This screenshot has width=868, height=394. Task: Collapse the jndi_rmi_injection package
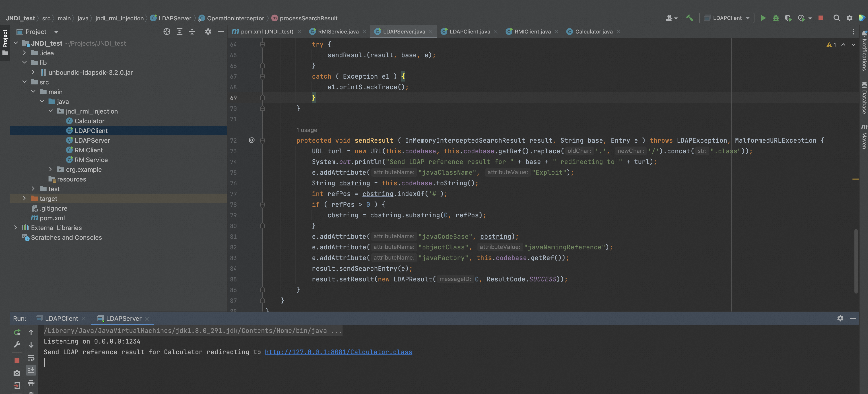(x=50, y=111)
